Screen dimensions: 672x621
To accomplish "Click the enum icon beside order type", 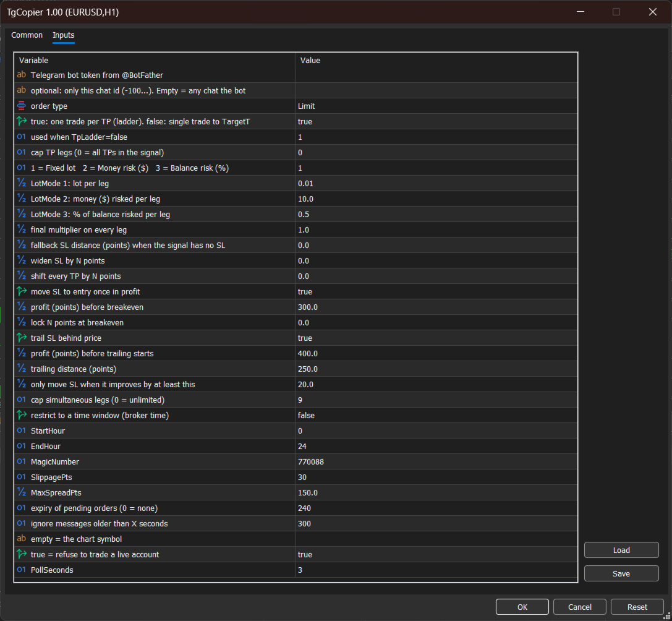I will 22,106.
